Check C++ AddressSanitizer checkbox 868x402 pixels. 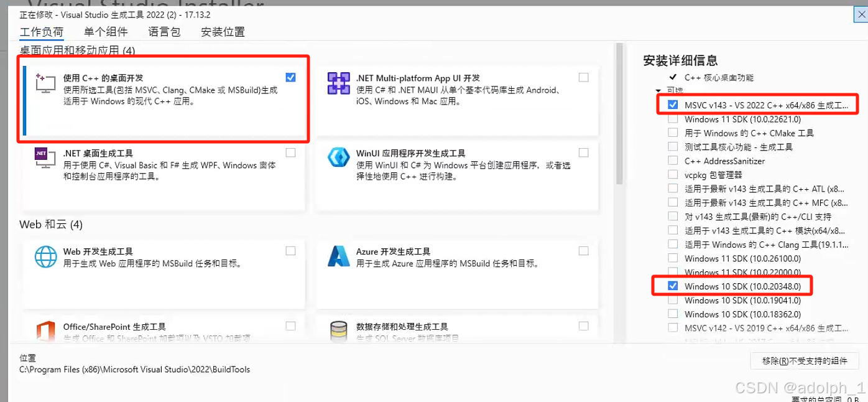[673, 161]
